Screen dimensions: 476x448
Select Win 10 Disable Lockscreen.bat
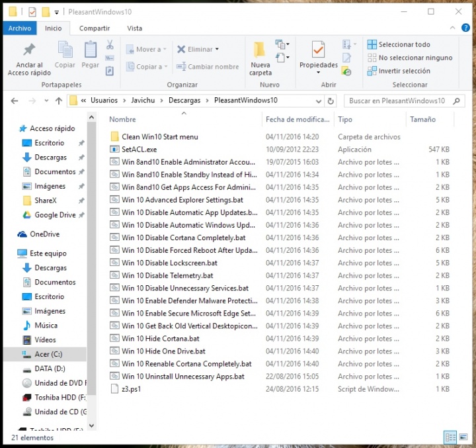(164, 263)
